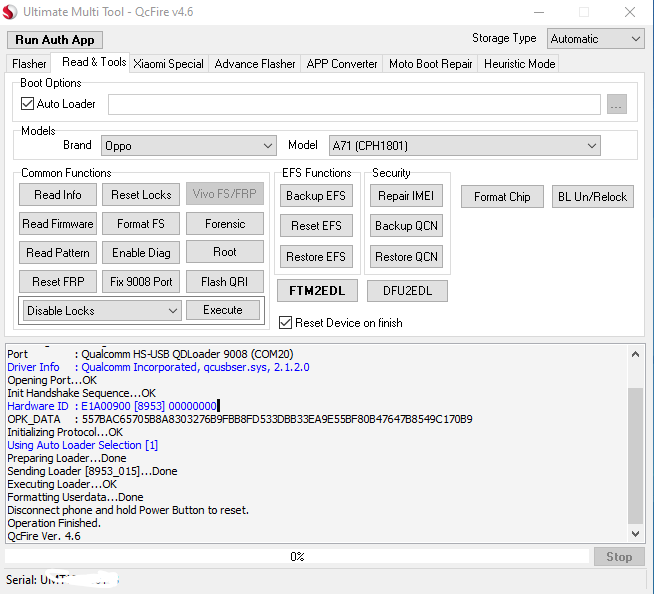Click the Execute button
The height and width of the screenshot is (594, 654).
(x=223, y=310)
